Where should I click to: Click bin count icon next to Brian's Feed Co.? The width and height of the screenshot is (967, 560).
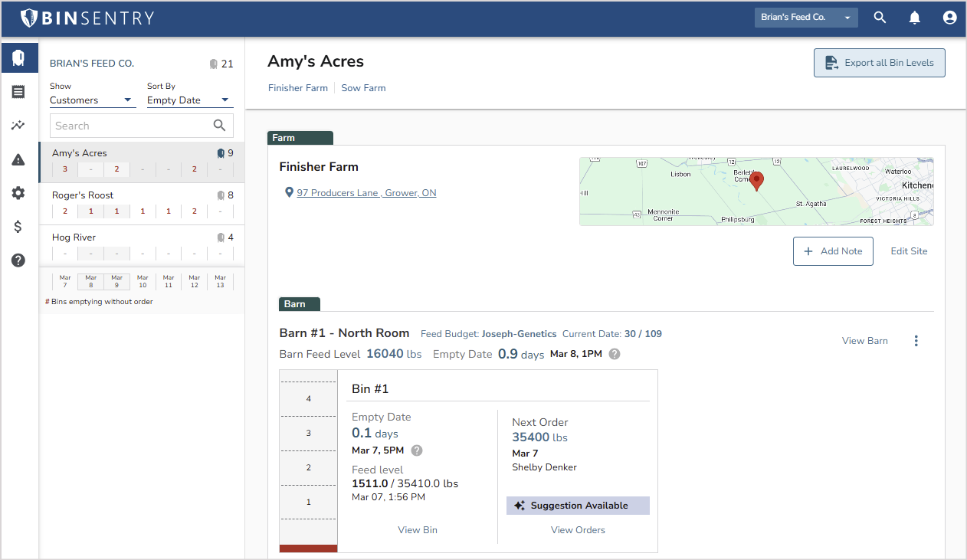(x=214, y=64)
